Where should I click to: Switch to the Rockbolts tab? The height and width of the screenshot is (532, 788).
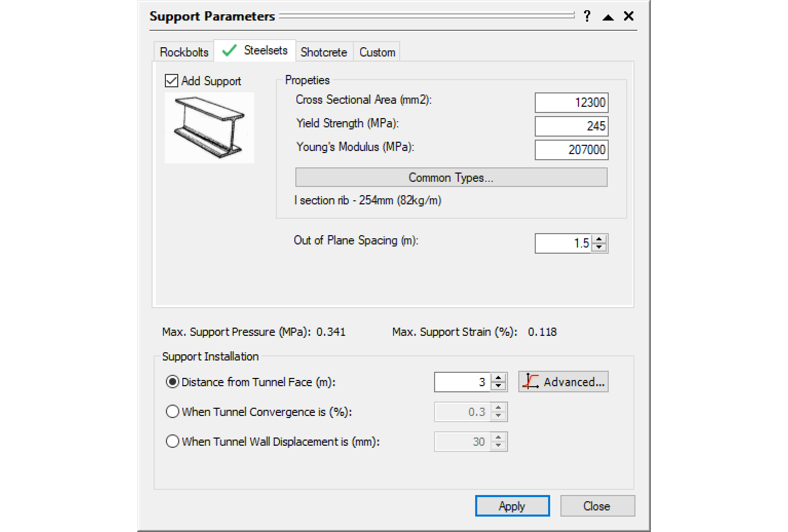tap(184, 52)
